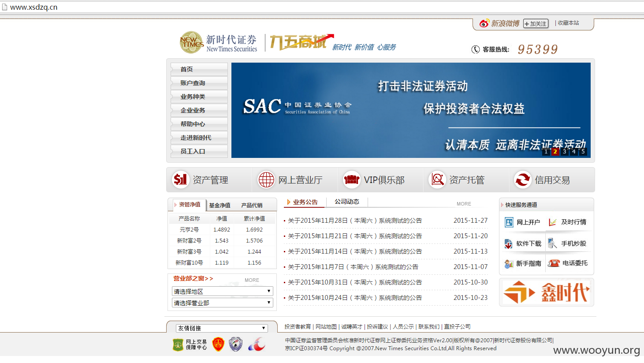The width and height of the screenshot is (644, 363).
Task: Open the 10月24日 system test announcement
Action: coord(355,298)
